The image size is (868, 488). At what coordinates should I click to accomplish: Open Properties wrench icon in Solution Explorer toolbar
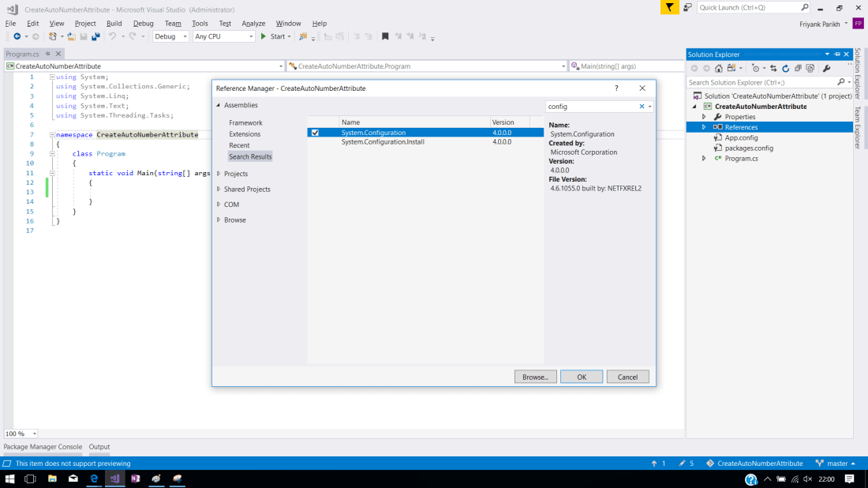tap(826, 69)
